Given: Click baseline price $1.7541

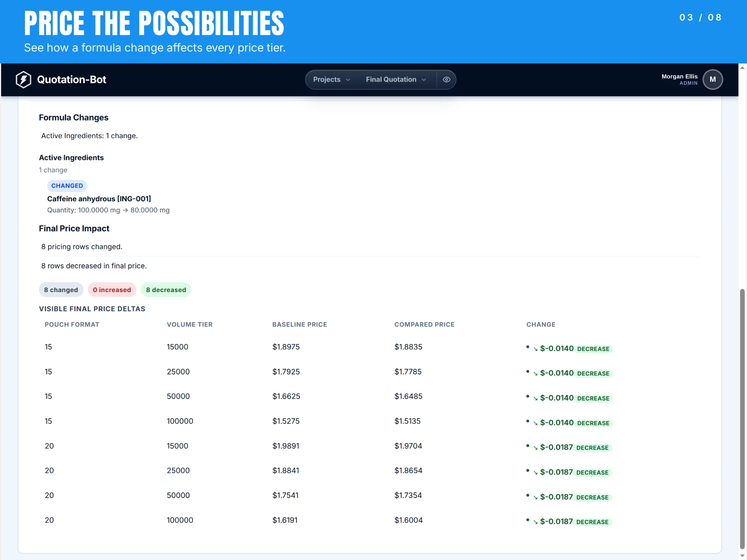Looking at the screenshot, I should 285,495.
